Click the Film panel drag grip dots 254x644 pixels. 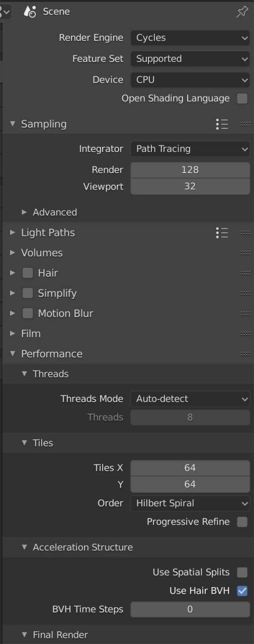click(x=245, y=334)
